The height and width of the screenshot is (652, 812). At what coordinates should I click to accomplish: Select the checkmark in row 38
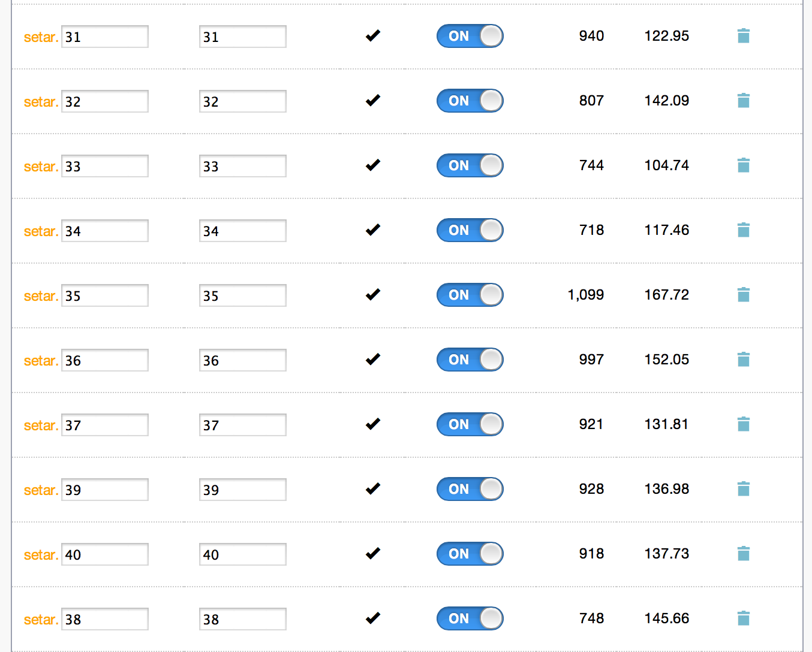[x=373, y=618]
